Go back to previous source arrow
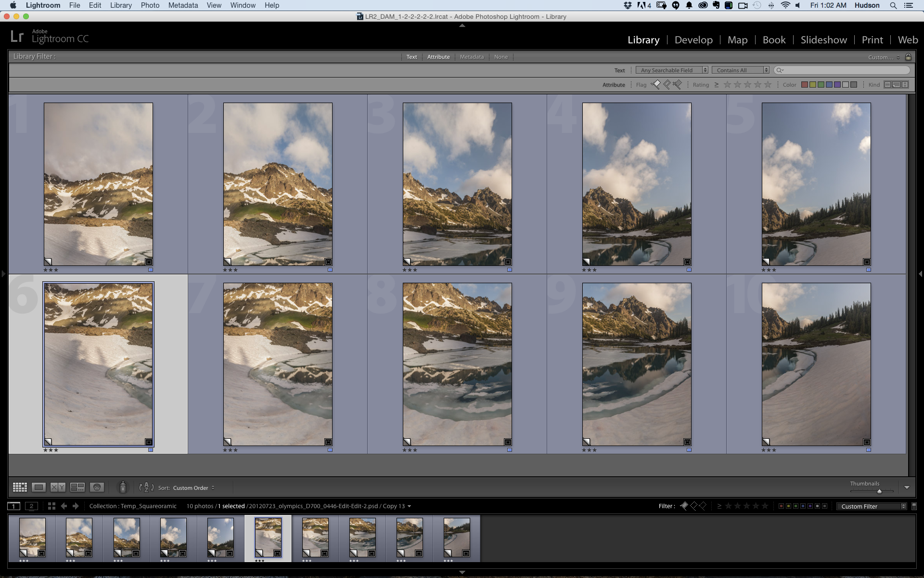The image size is (924, 578). [64, 506]
